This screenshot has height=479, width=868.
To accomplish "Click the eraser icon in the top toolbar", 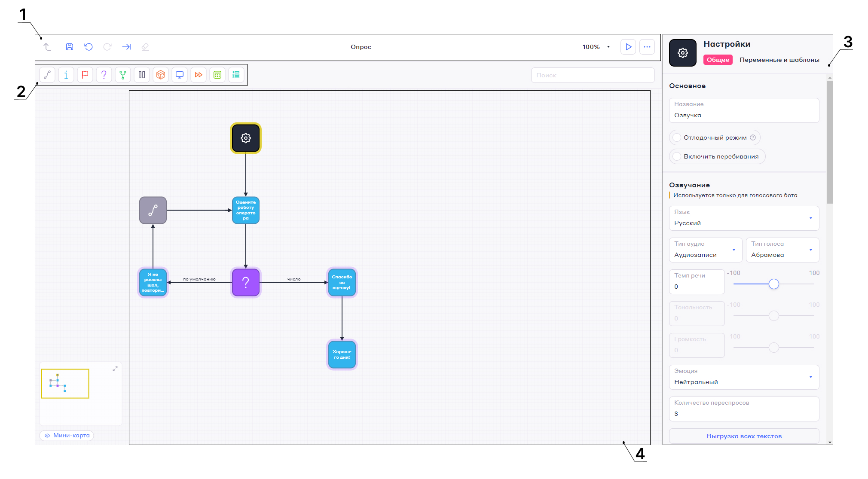I will coord(145,47).
